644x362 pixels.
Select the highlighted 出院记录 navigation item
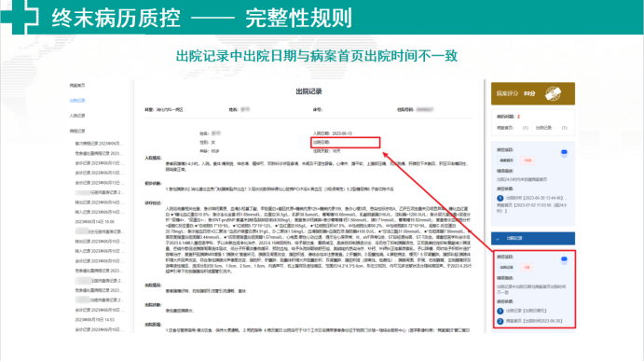pos(77,101)
